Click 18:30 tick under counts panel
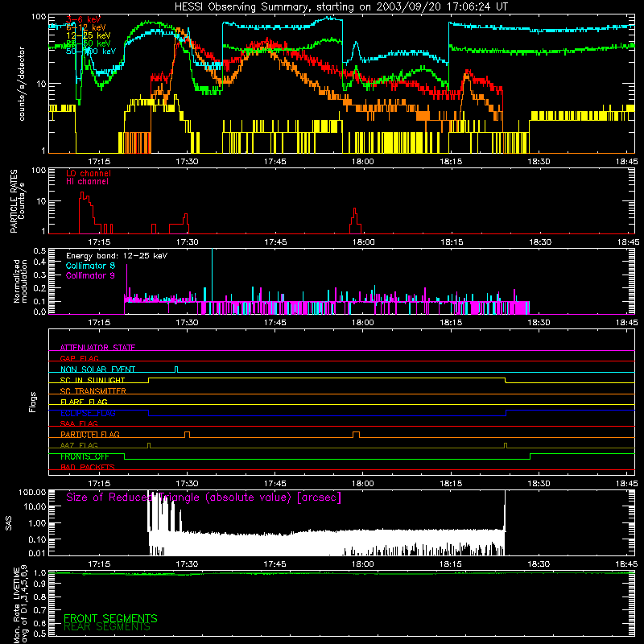644x644 pixels. [539, 162]
